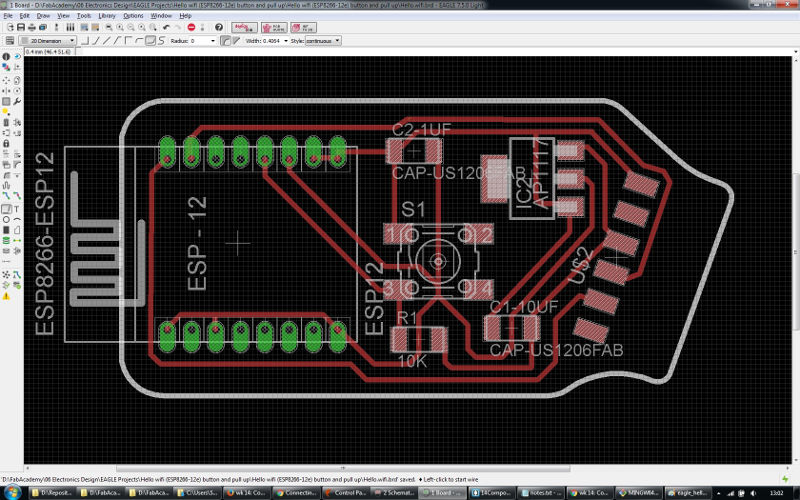Choose the highlighted free arc wire bend
Image resolution: width=800 pixels, height=500 pixels.
[x=151, y=41]
